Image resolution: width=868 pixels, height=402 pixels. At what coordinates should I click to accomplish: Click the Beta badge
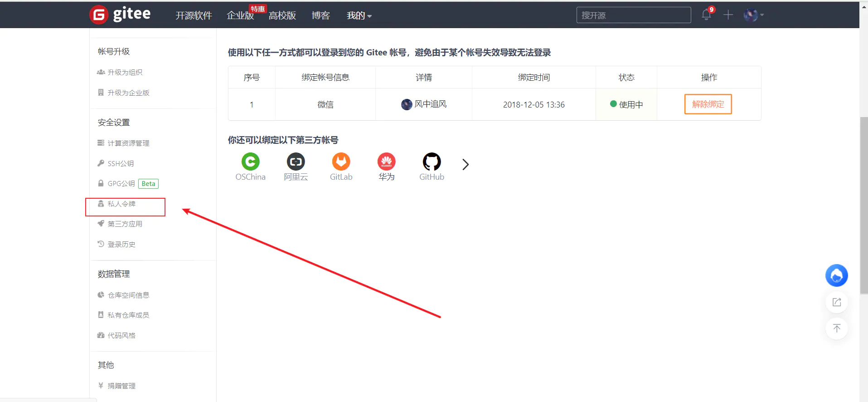tap(148, 184)
